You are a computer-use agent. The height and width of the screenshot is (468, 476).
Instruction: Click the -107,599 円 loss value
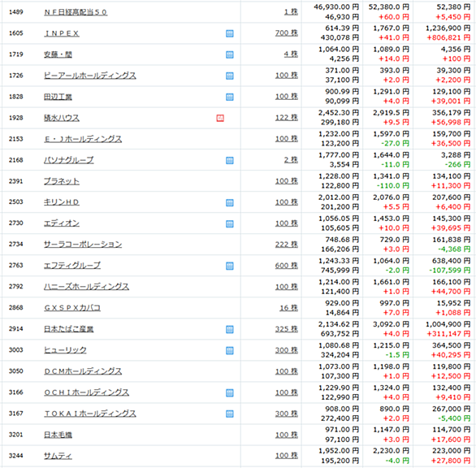[449, 271]
